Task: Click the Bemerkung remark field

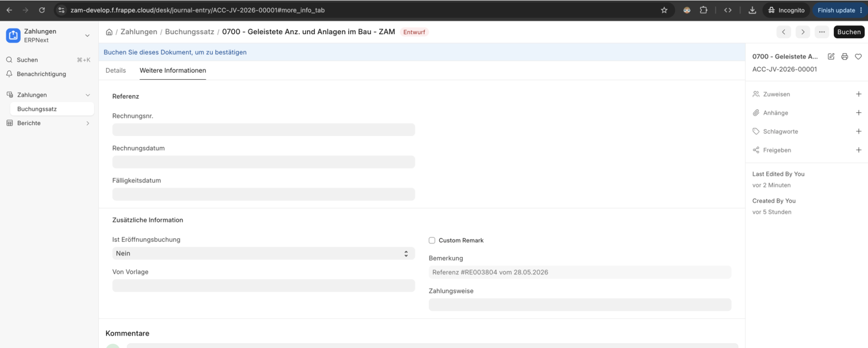Action: (580, 273)
